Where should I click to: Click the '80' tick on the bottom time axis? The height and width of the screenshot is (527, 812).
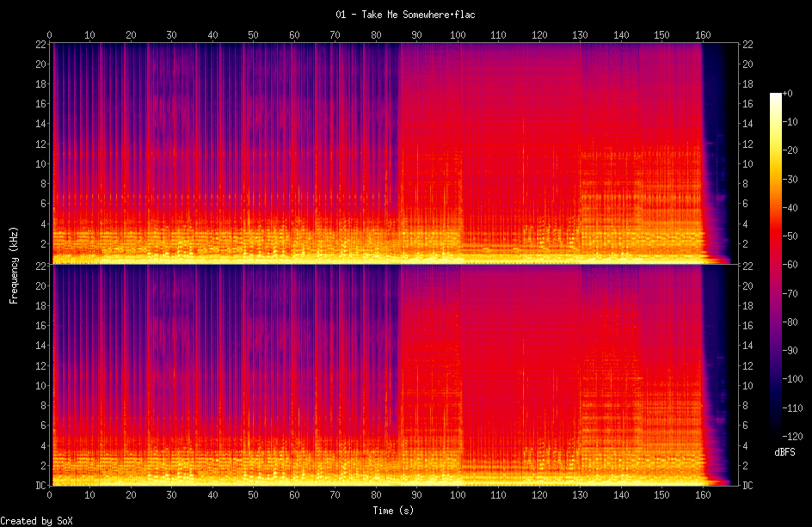point(376,496)
